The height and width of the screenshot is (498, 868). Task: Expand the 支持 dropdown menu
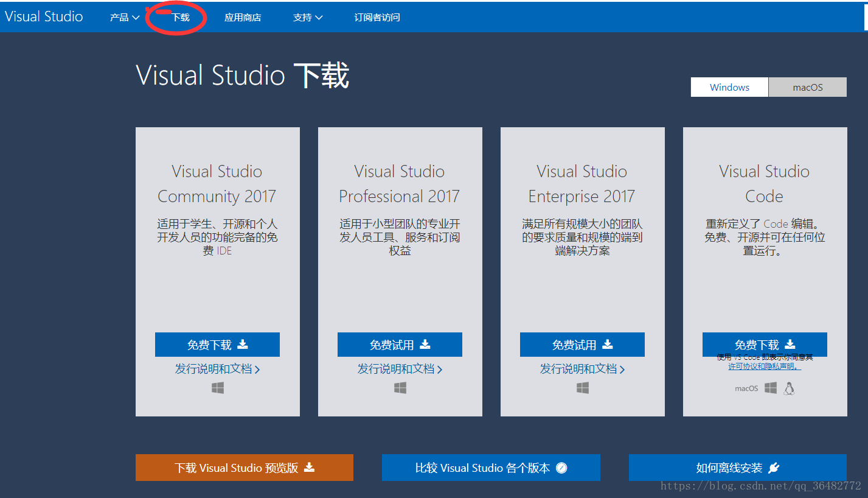tap(308, 18)
